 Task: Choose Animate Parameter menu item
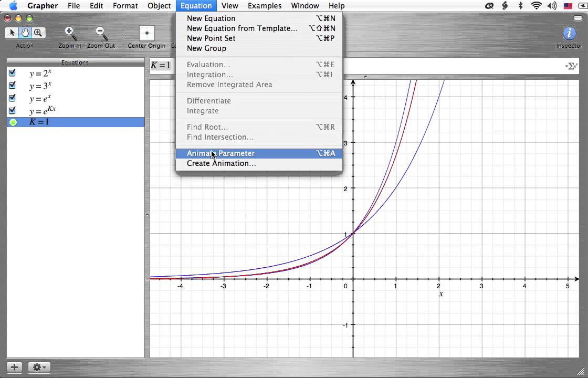click(259, 153)
